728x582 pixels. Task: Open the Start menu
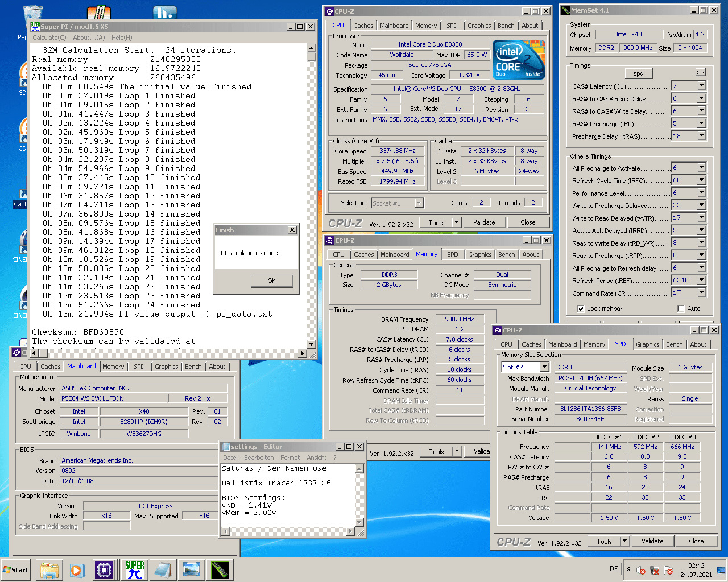pyautogui.click(x=16, y=570)
